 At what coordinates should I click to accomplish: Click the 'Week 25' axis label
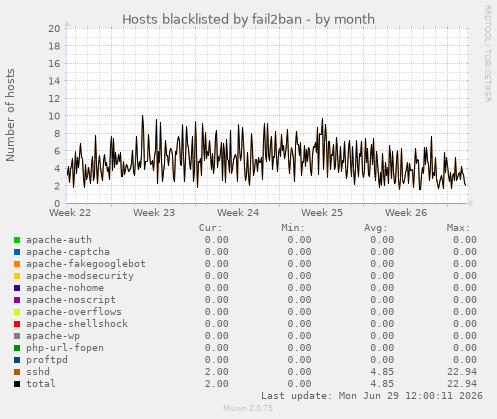(322, 213)
